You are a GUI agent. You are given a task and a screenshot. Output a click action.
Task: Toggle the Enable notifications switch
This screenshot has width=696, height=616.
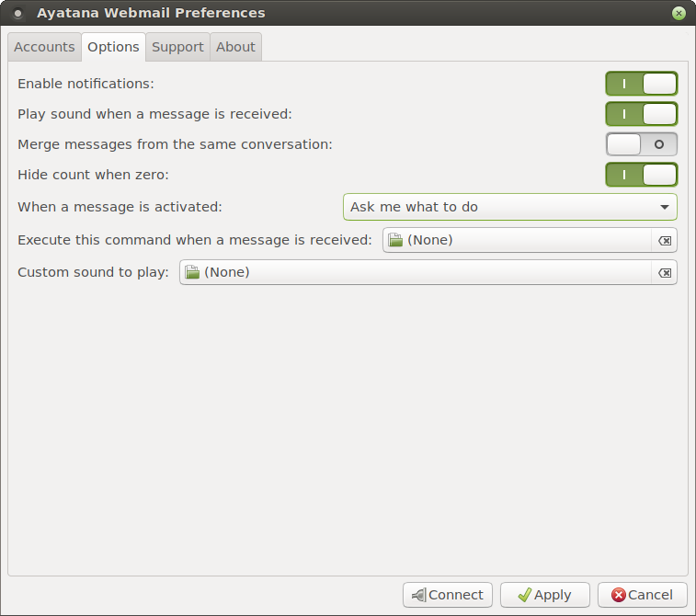pyautogui.click(x=642, y=84)
